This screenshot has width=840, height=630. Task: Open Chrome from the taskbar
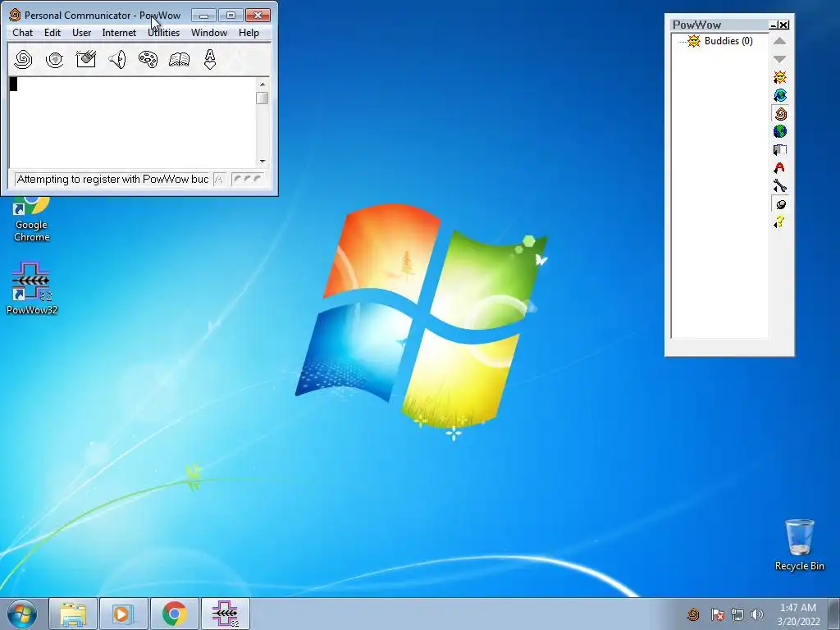tap(175, 614)
